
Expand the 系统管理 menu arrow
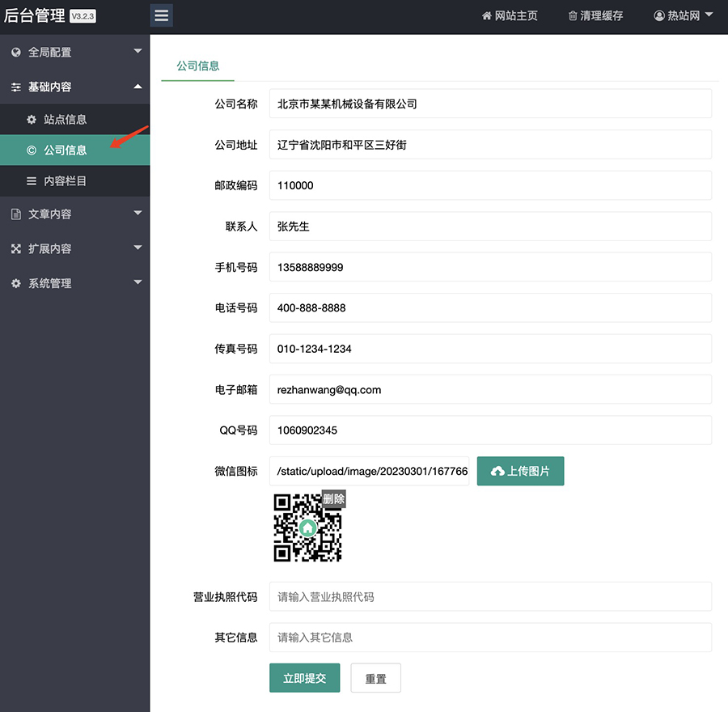[138, 282]
